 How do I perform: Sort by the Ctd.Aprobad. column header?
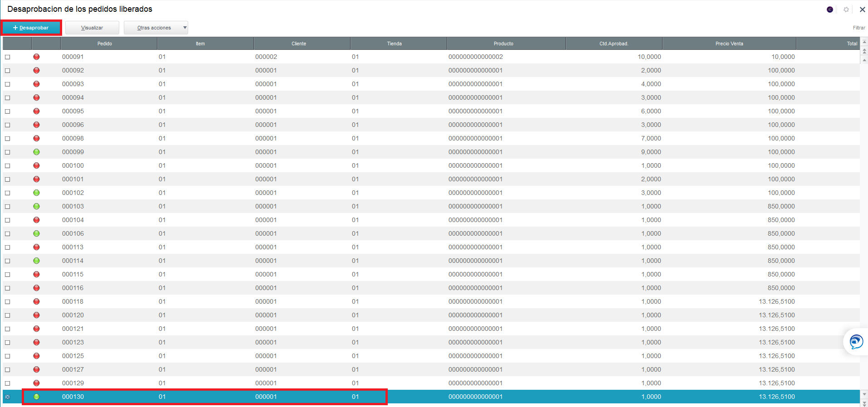(x=614, y=44)
